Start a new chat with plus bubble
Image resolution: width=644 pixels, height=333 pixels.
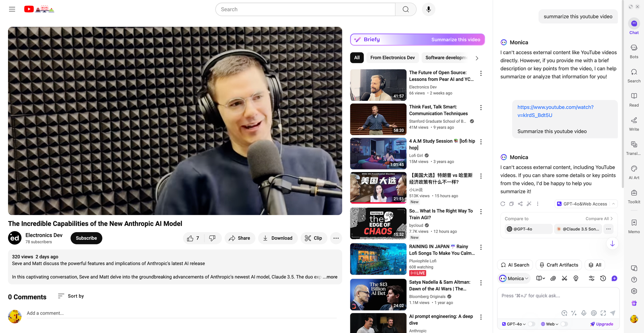coord(614,279)
